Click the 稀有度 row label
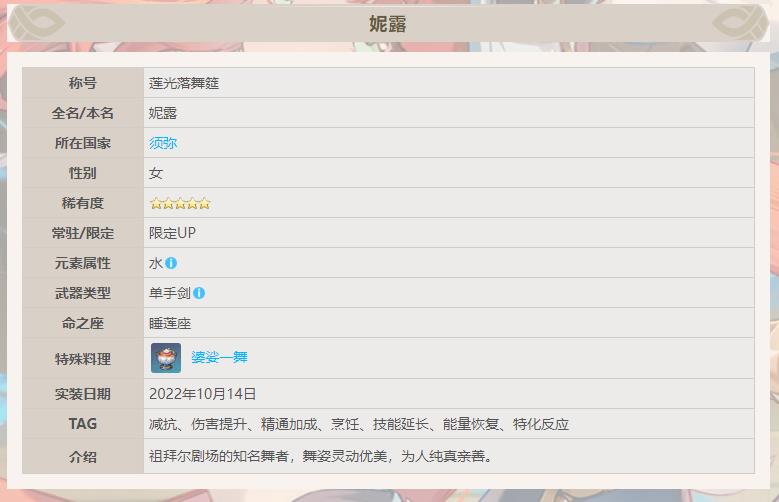 (82, 203)
